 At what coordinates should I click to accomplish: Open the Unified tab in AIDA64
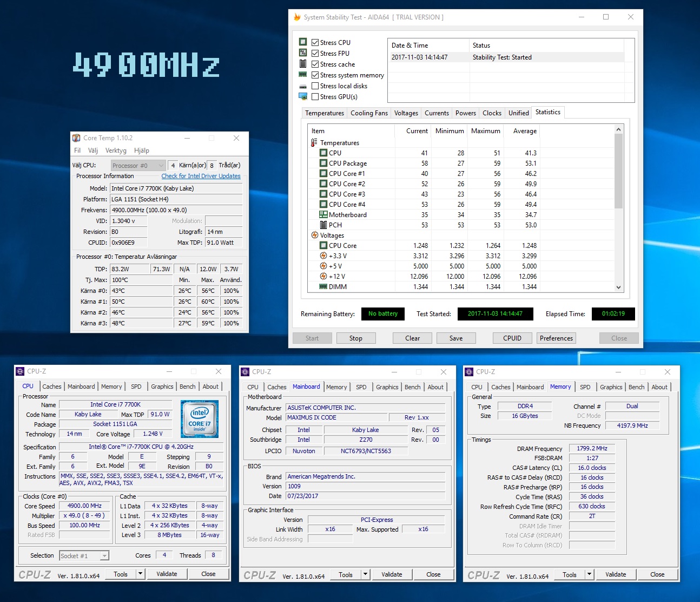pos(518,113)
